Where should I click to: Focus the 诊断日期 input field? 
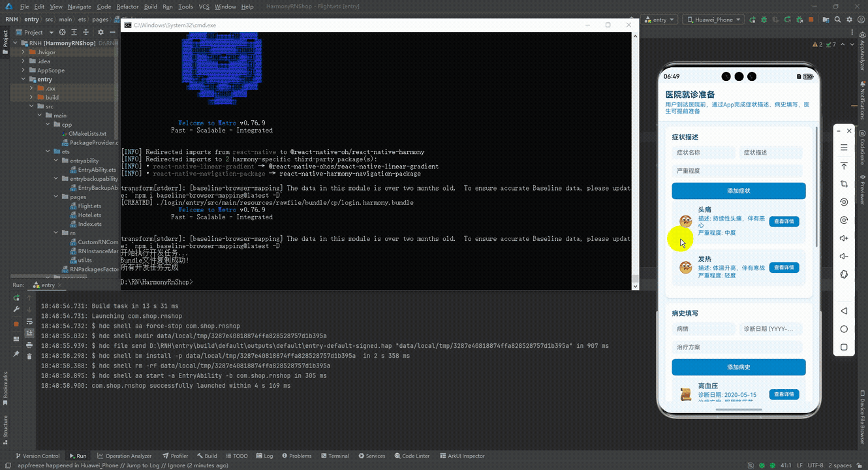point(771,329)
